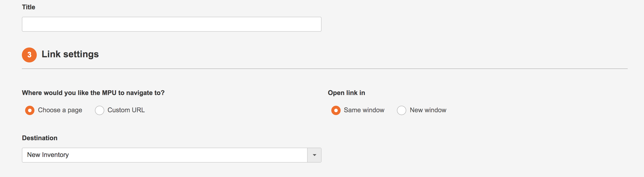Enable the New window radio button
This screenshot has height=177, width=644.
click(x=402, y=110)
